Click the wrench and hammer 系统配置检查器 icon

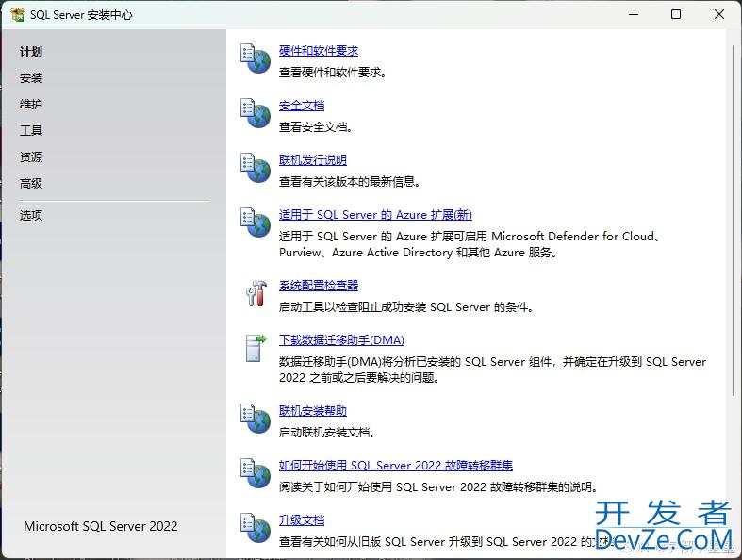[256, 293]
